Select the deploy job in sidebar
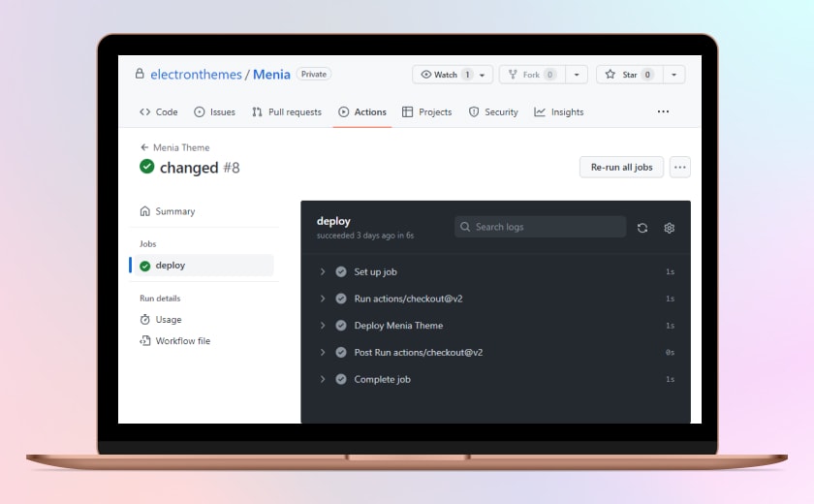The height and width of the screenshot is (504, 814). (x=203, y=266)
